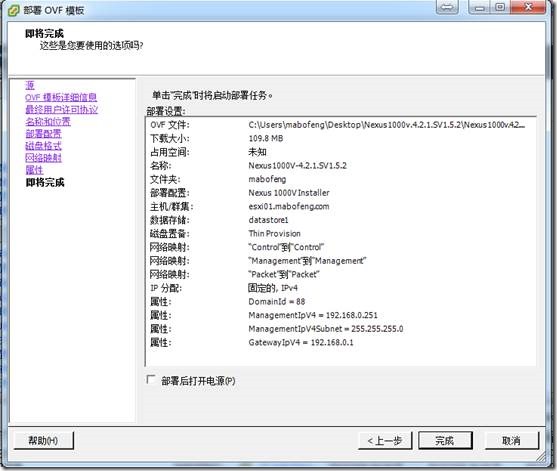Click the 下载大小 label
Viewport: 557px width, 471px height.
(x=170, y=138)
